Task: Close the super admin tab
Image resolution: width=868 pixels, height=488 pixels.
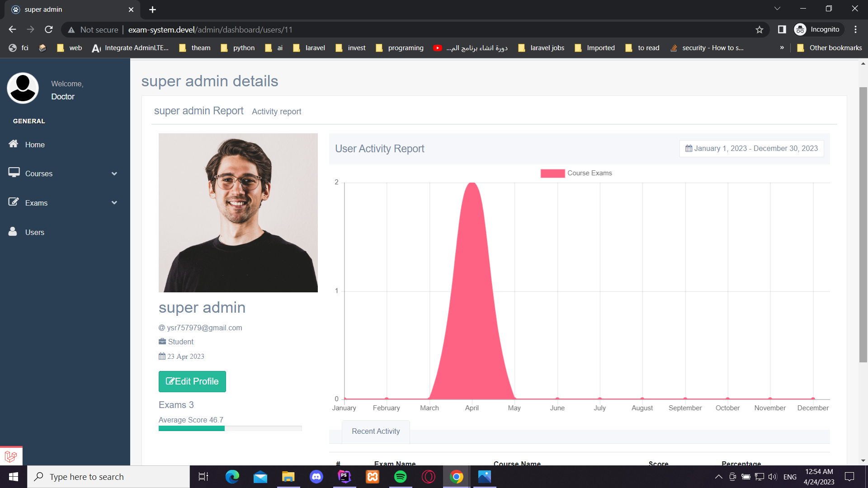Action: pyautogui.click(x=131, y=9)
